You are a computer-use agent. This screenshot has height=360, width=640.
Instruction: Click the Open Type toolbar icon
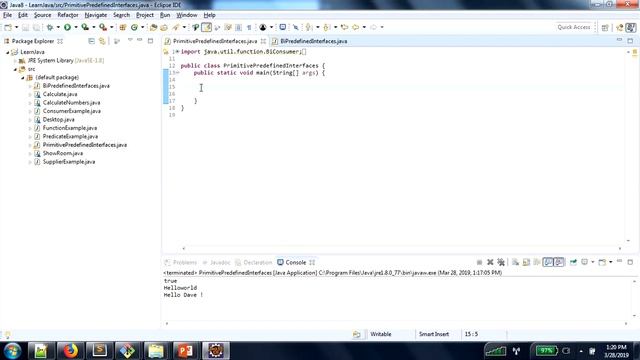(153, 27)
